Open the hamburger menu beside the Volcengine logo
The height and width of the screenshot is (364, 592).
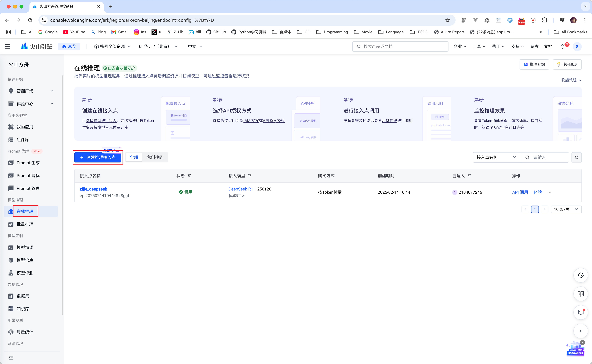(x=8, y=46)
